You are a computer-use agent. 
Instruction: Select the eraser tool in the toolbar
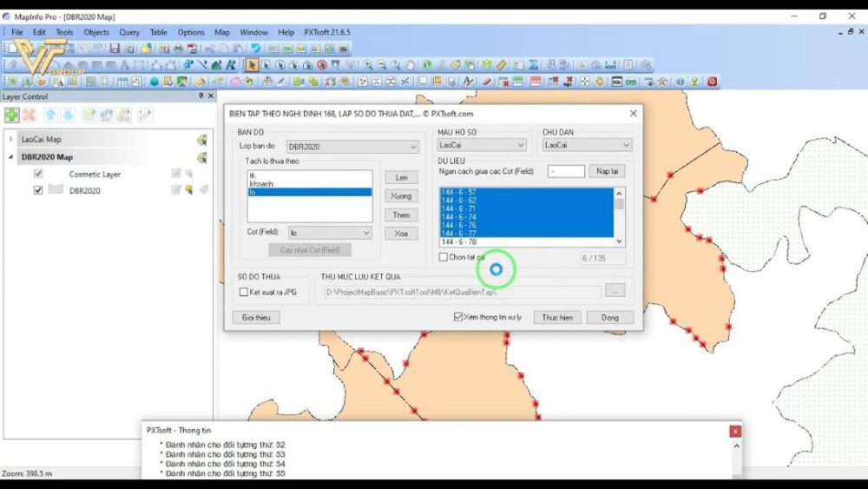(x=486, y=82)
